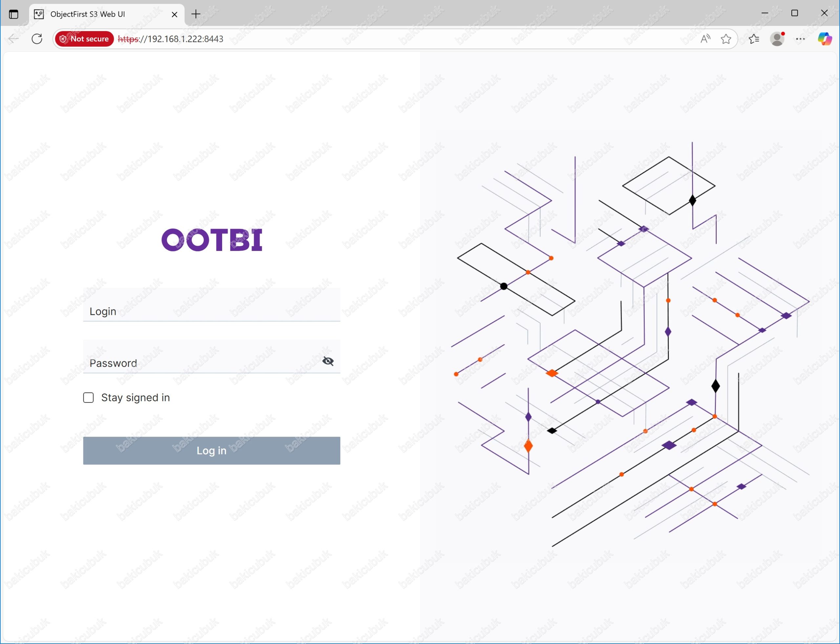Click the OOTBI logo
Image resolution: width=840 pixels, height=644 pixels.
[x=212, y=240]
